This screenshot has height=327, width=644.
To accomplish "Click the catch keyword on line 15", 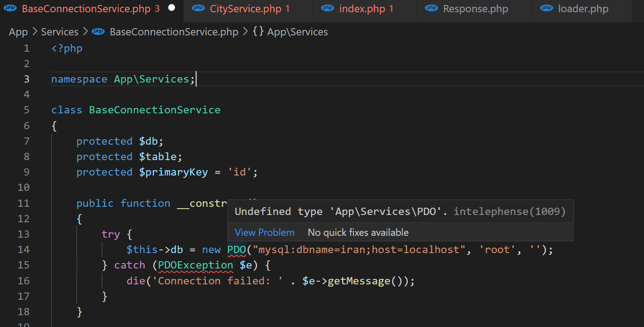I will [130, 265].
